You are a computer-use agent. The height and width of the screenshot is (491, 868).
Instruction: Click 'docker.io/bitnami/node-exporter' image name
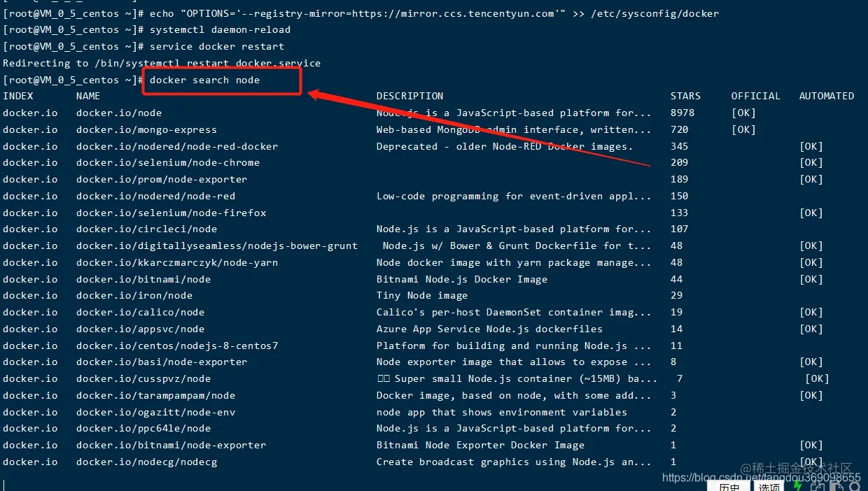(x=171, y=445)
